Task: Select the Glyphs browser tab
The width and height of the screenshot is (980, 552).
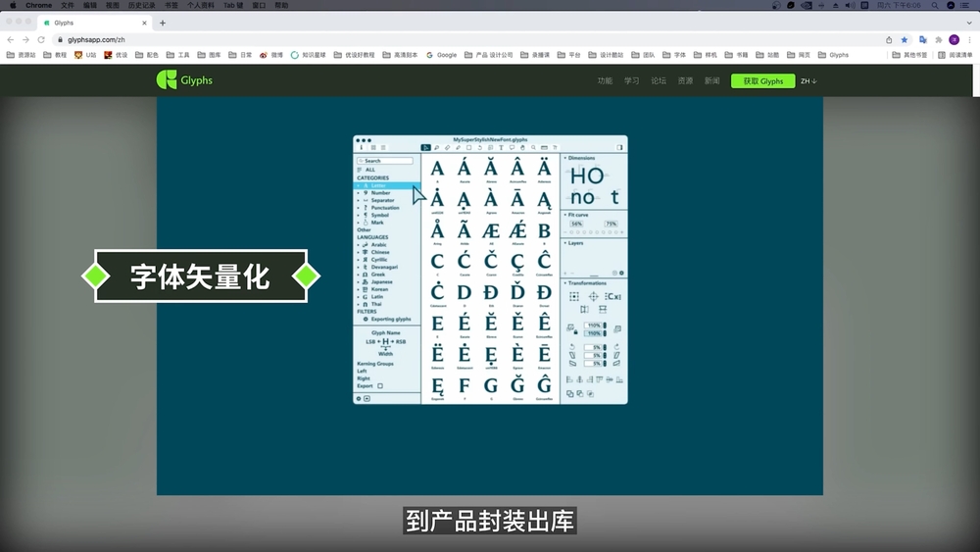Action: click(x=95, y=24)
